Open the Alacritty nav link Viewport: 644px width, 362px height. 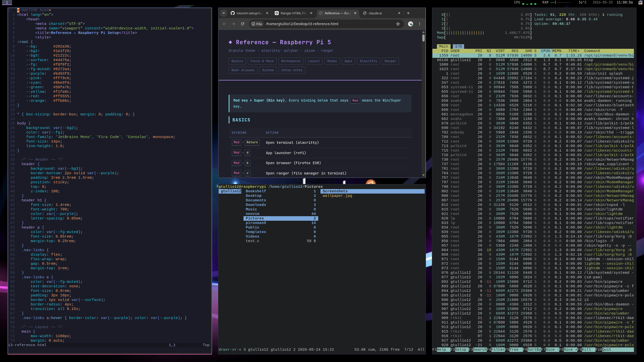point(368,61)
